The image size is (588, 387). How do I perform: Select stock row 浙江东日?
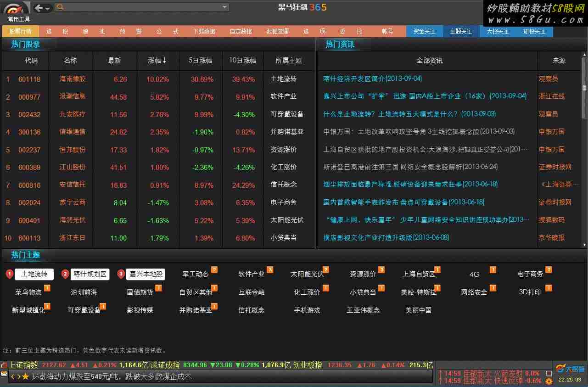[x=158, y=238]
